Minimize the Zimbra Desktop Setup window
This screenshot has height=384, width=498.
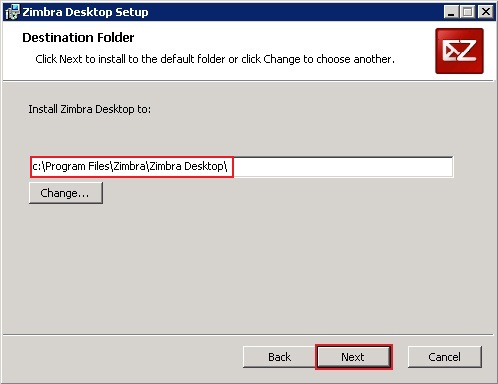tap(451, 12)
